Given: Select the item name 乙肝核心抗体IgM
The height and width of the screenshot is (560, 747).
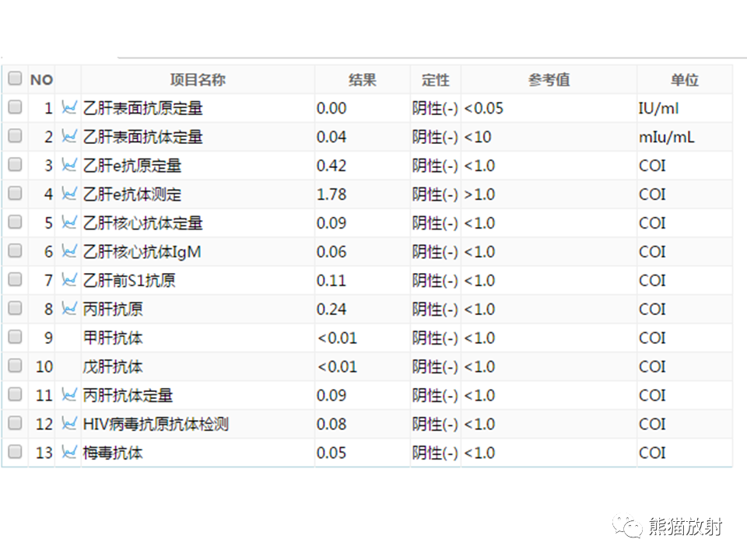Looking at the screenshot, I should [142, 252].
